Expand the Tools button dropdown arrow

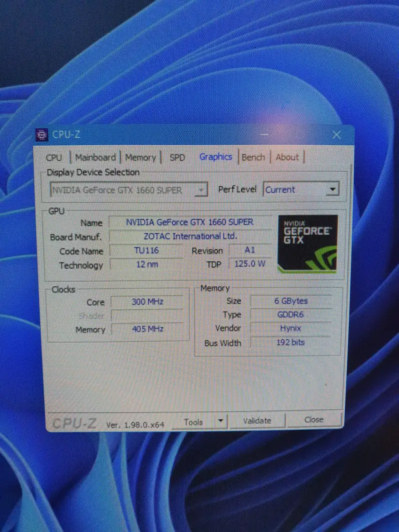[221, 421]
